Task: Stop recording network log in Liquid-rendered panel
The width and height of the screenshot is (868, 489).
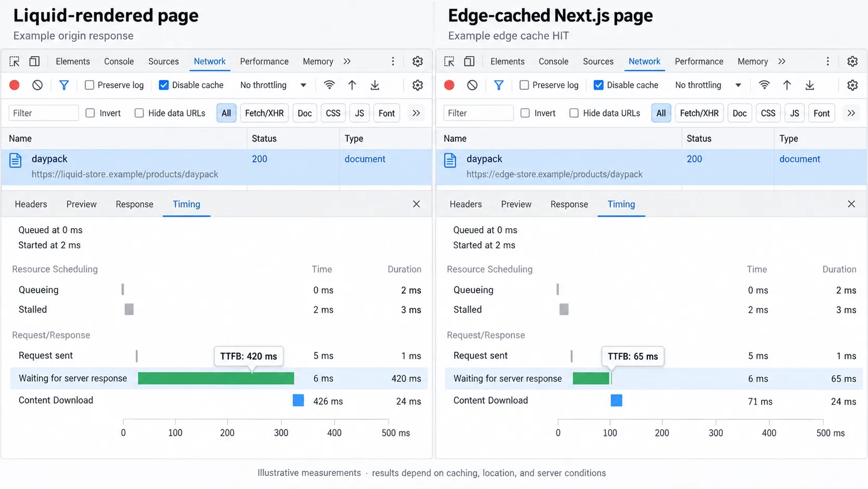Action: point(15,85)
